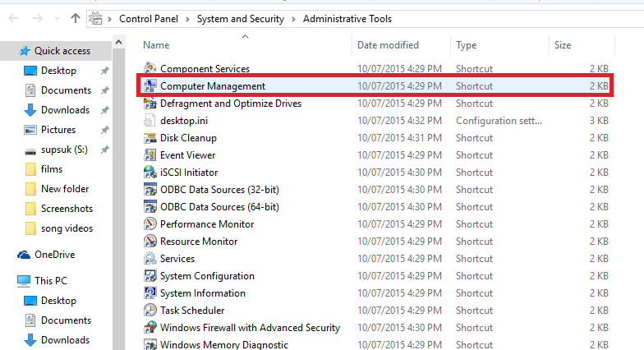
Task: Open the Control Panel breadcrumb
Action: [x=151, y=19]
